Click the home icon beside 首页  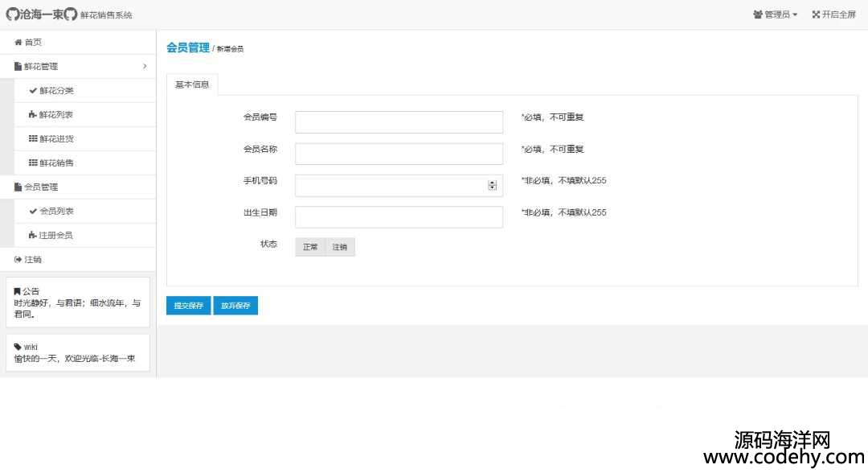pos(18,43)
